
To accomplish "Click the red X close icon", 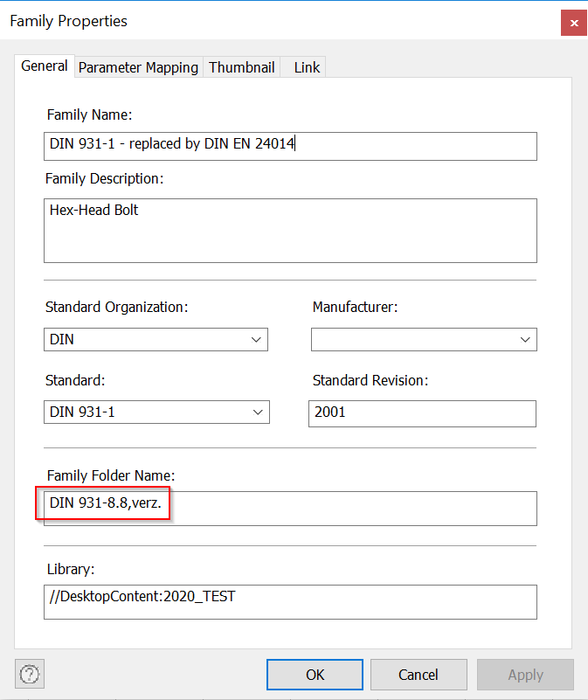I will coord(573,23).
